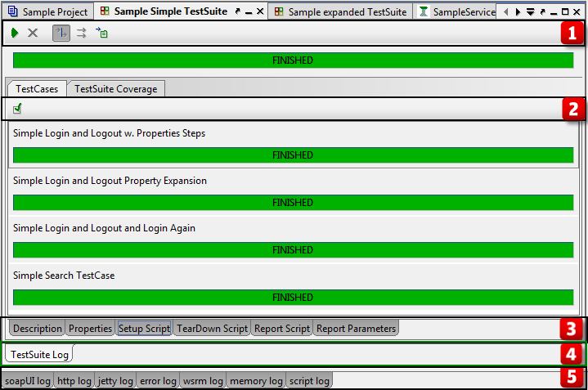Click the top overall FINISHED progress bar

coord(293,61)
